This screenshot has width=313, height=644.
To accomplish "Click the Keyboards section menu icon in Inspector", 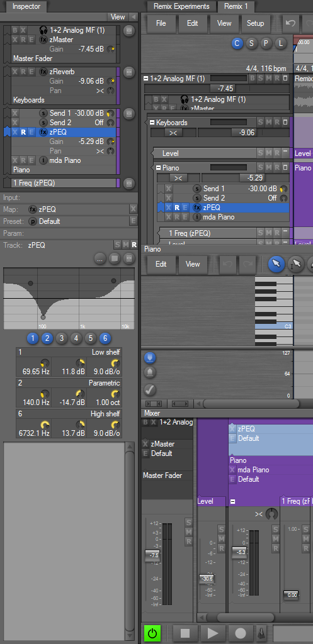I will coord(129,73).
